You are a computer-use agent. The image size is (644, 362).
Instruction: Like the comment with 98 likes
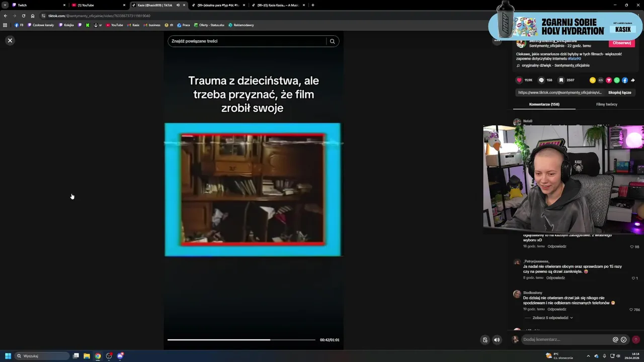pos(631,247)
